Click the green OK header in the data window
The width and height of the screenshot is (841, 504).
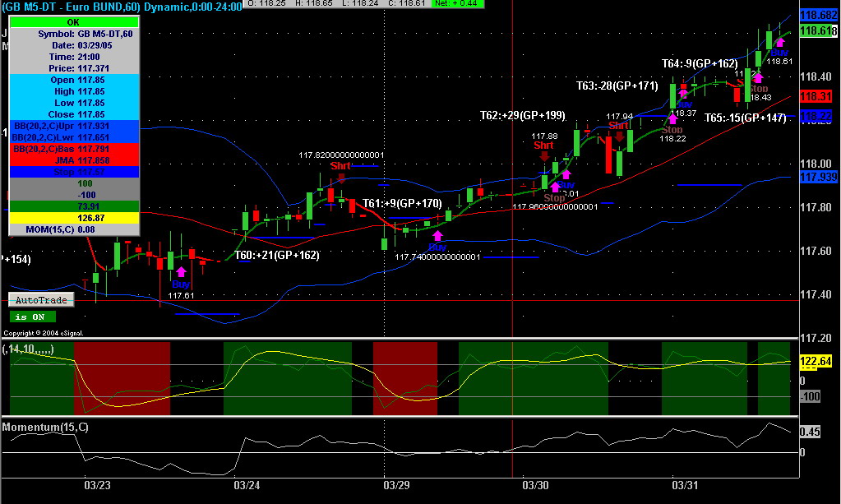click(74, 22)
